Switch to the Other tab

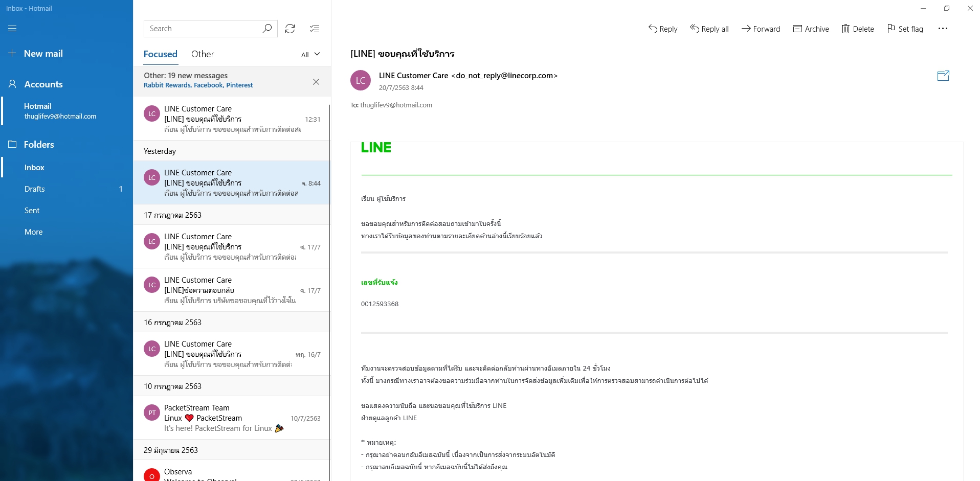point(203,54)
